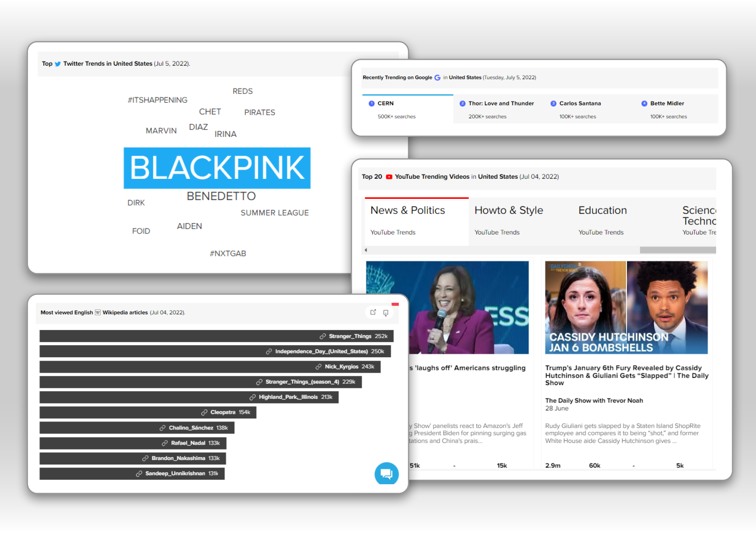The image size is (756, 533).
Task: Click the embed/download icon in Wikipedia panel
Action: point(386,313)
